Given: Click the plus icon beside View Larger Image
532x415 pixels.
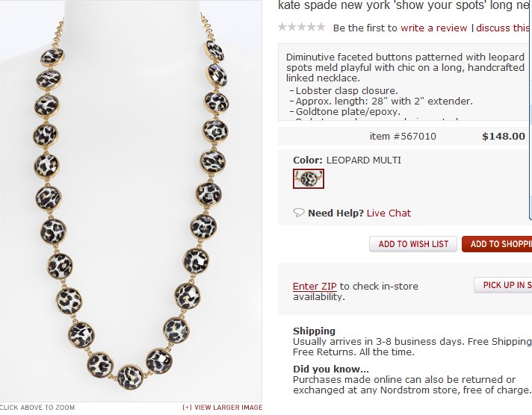Looking at the screenshot, I should [188, 408].
